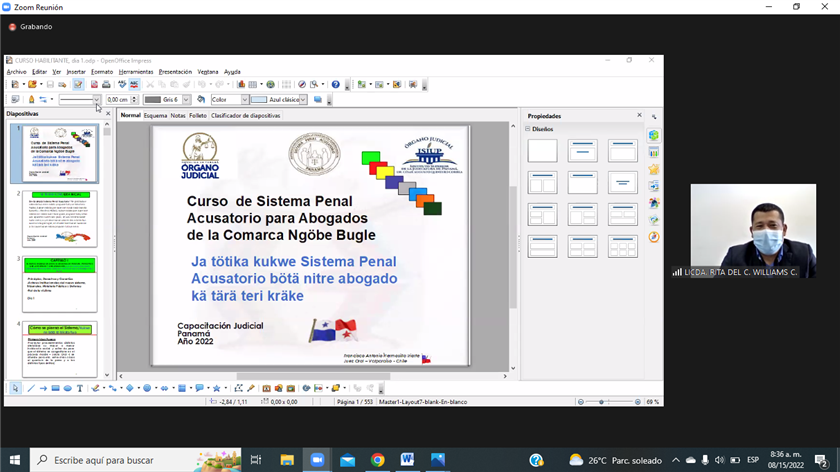Open the Navigator compass sidebar icon
This screenshot has width=840, height=472.
[654, 237]
